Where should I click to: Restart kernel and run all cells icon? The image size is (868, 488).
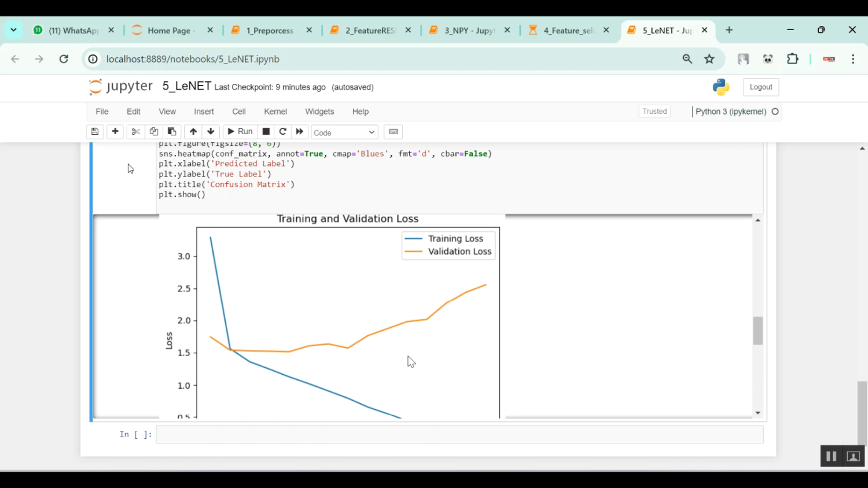[300, 132]
